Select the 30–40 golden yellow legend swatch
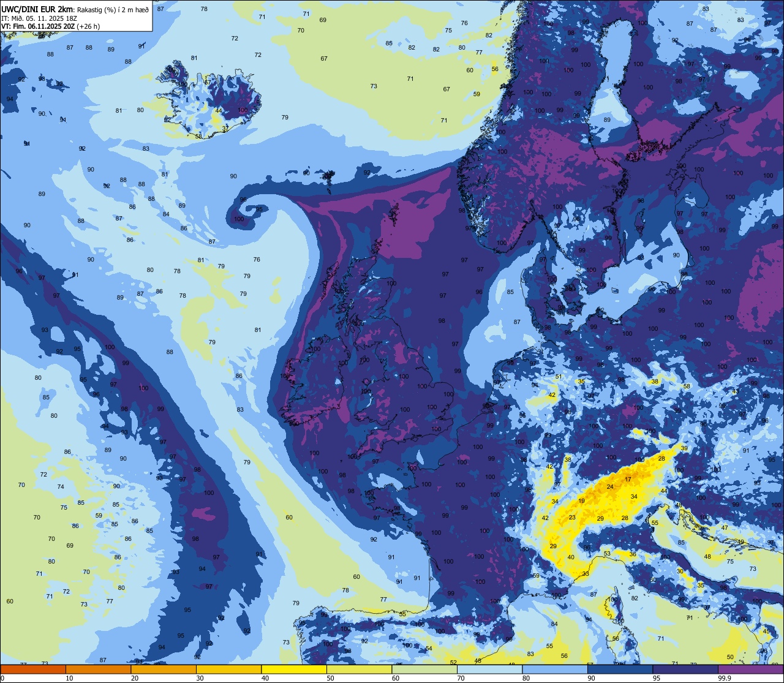 [x=228, y=670]
